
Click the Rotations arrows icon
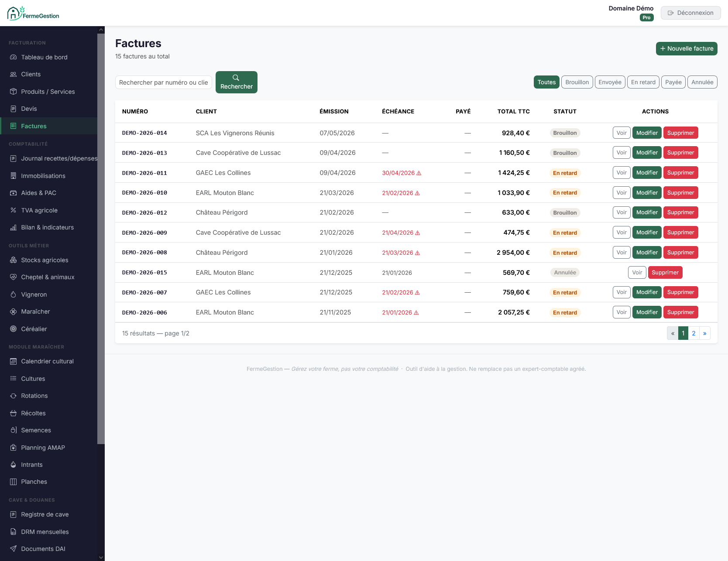(x=13, y=396)
